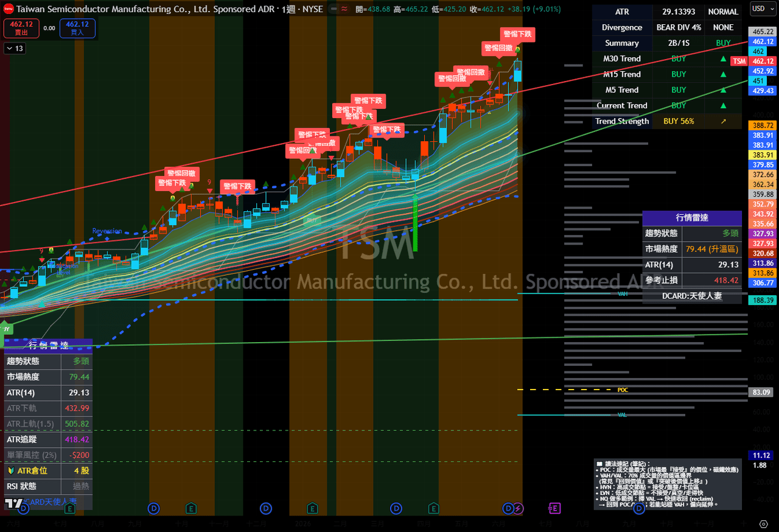
Task: Click the NORMAL status in the ATR row
Action: coord(723,12)
